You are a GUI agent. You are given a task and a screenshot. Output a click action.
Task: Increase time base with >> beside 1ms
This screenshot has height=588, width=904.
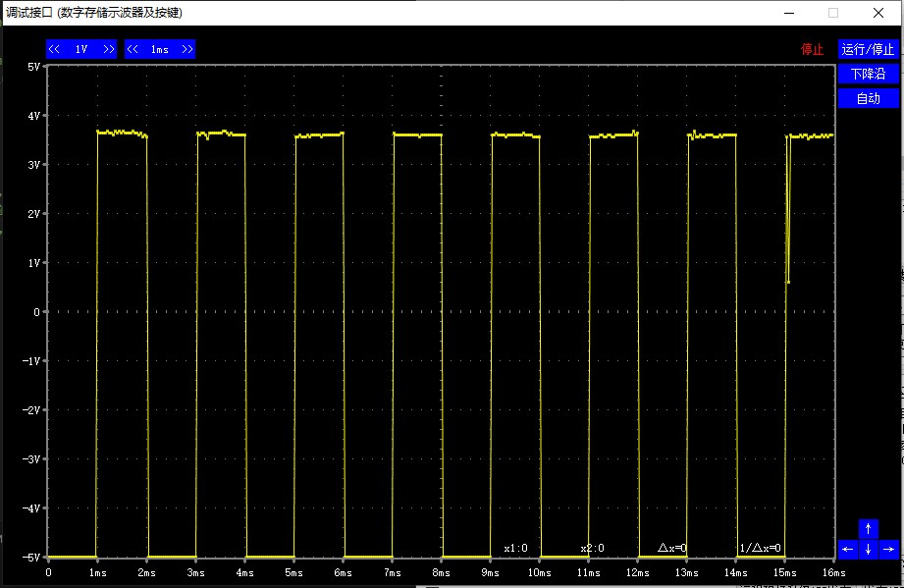coord(186,49)
